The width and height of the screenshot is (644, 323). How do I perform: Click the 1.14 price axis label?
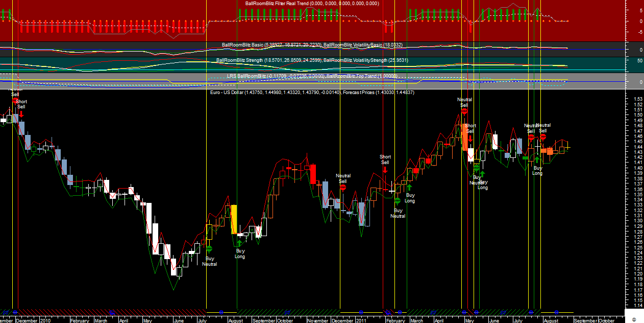[637, 306]
